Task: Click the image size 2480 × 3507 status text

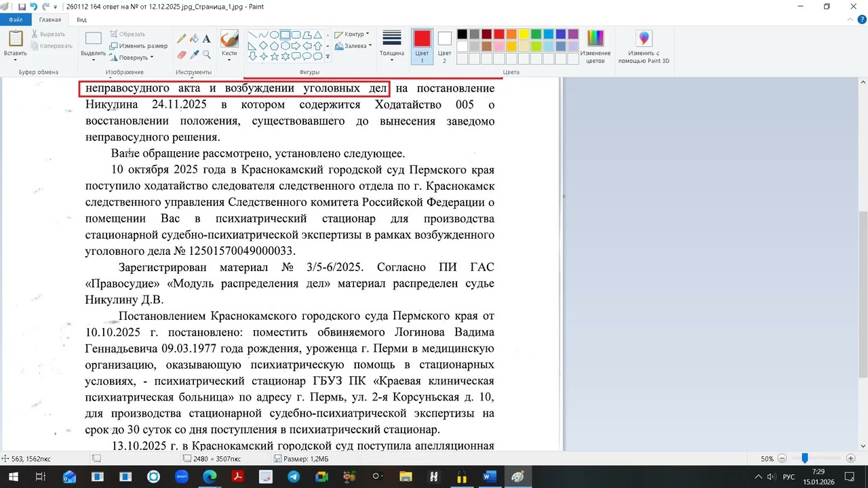Action: pos(216,459)
